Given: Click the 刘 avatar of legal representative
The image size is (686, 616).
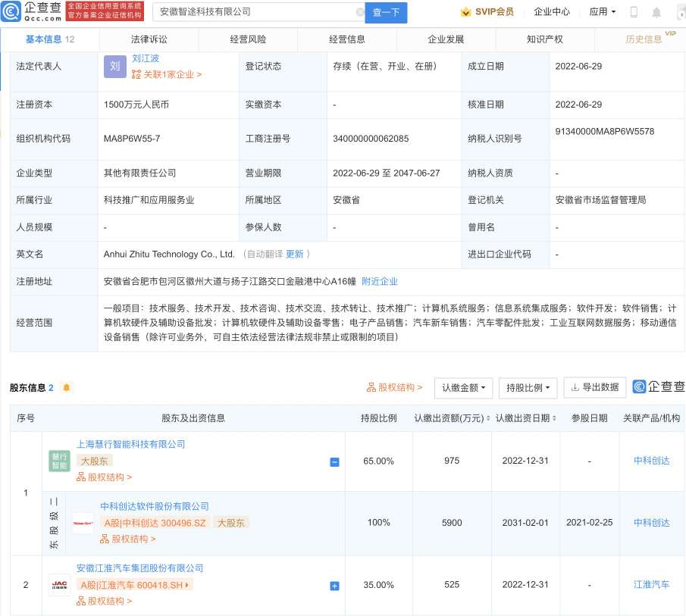Looking at the screenshot, I should (x=115, y=67).
